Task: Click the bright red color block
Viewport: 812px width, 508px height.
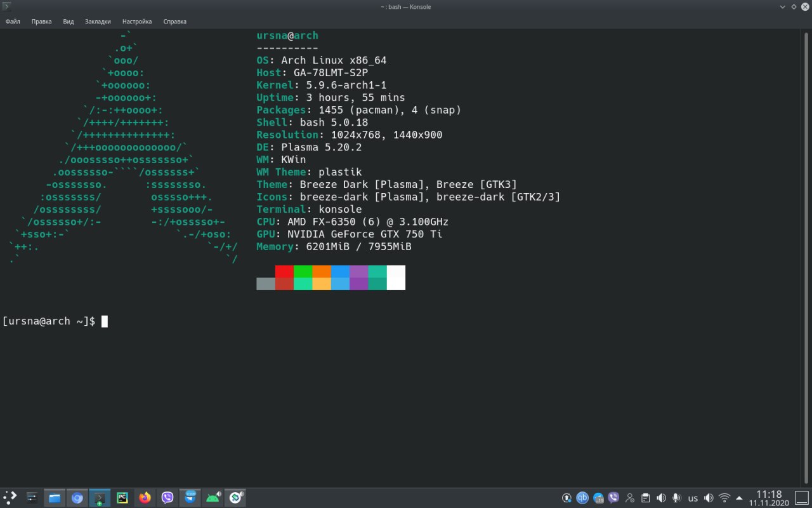Action: click(x=284, y=271)
